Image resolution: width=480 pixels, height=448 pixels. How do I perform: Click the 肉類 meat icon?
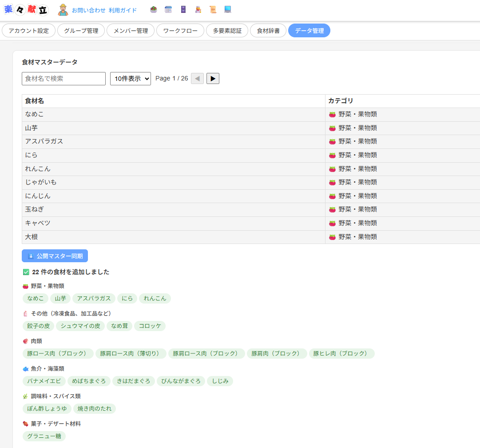(x=25, y=341)
